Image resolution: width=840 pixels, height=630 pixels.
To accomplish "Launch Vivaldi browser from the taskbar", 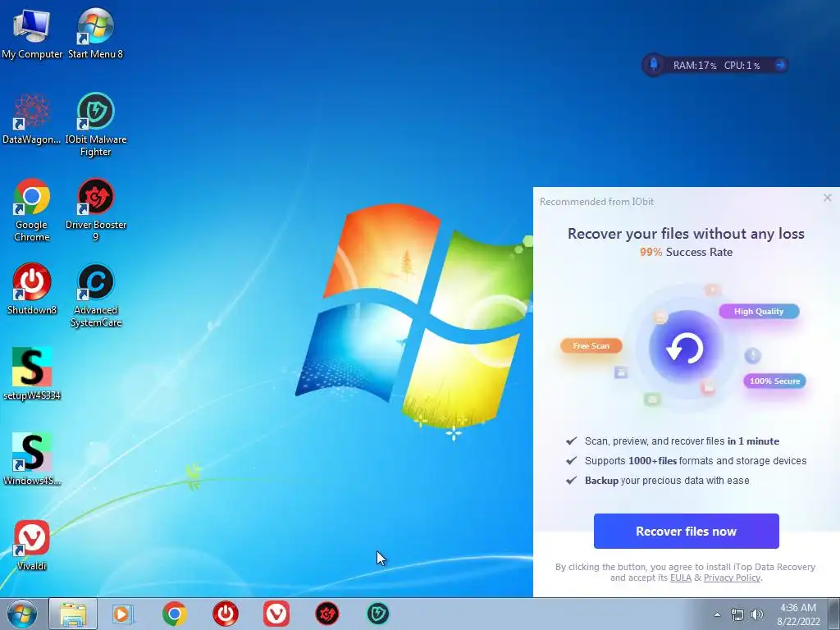I will 276,614.
